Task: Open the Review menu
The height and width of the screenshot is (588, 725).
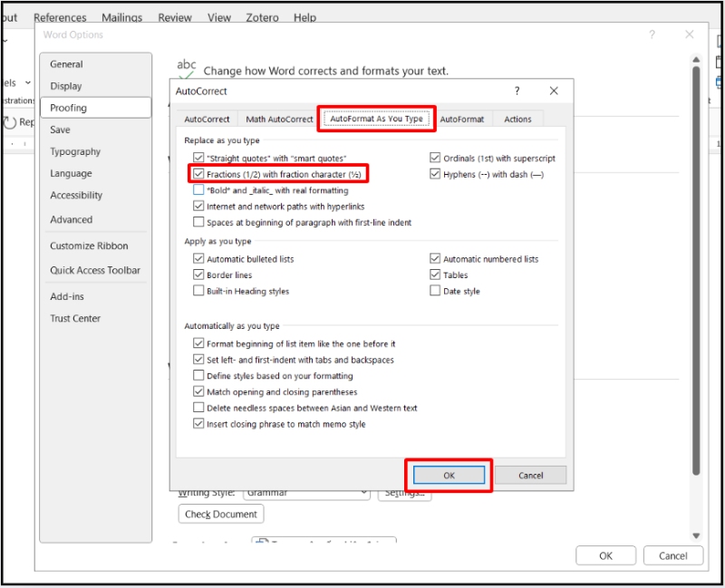Action: (175, 16)
